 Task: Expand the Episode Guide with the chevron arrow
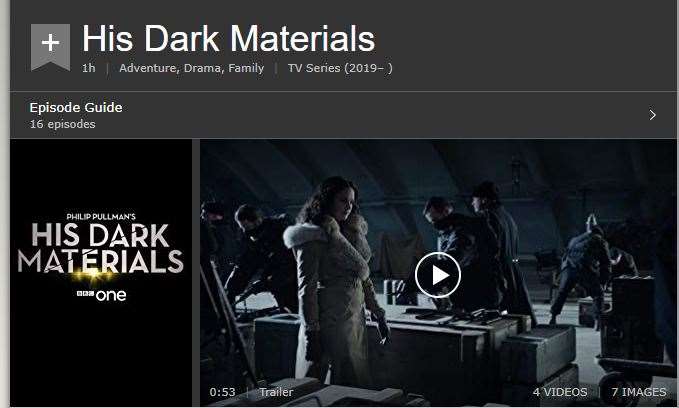(x=653, y=115)
